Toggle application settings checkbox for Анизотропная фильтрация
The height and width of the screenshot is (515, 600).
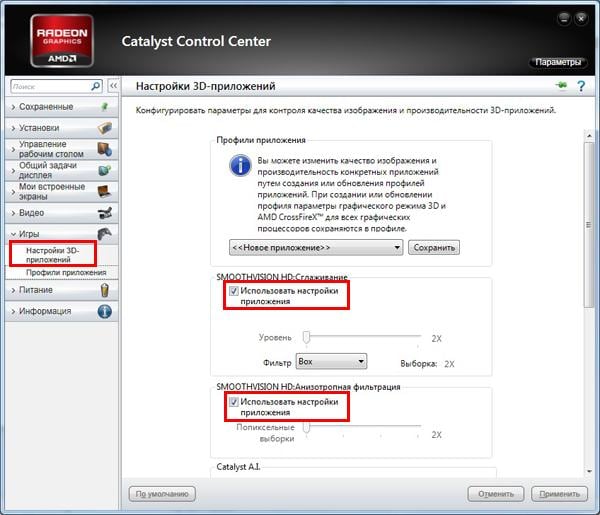coord(234,402)
